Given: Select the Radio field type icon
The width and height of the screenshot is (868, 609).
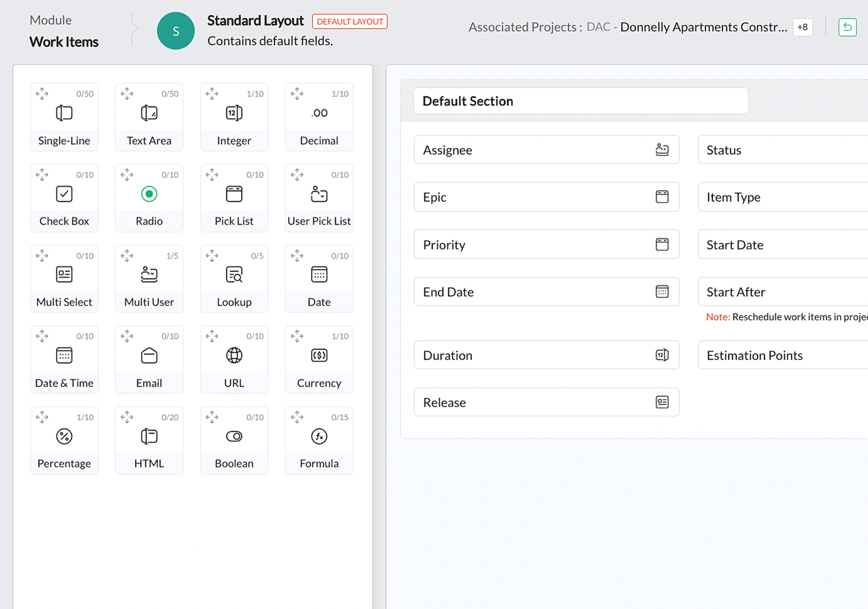Looking at the screenshot, I should [x=149, y=194].
